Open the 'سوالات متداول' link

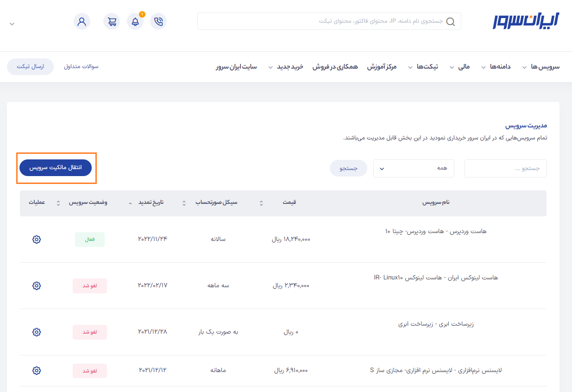(x=81, y=67)
